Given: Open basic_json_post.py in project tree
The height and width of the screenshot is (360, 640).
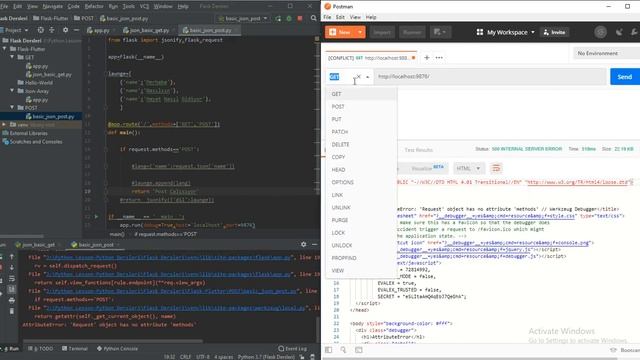Looking at the screenshot, I should click(x=53, y=116).
